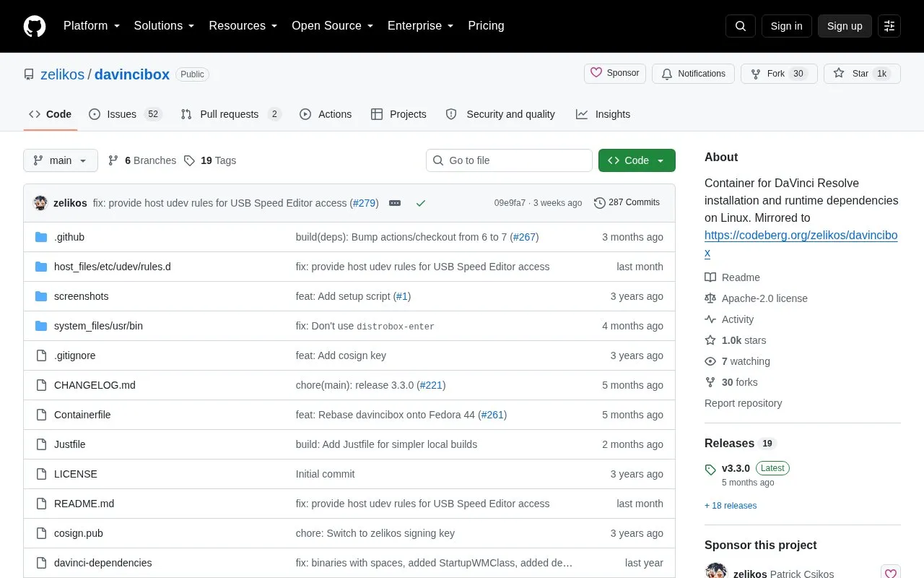The width and height of the screenshot is (924, 578).
Task: Switch to the Insights tab
Action: click(x=603, y=114)
